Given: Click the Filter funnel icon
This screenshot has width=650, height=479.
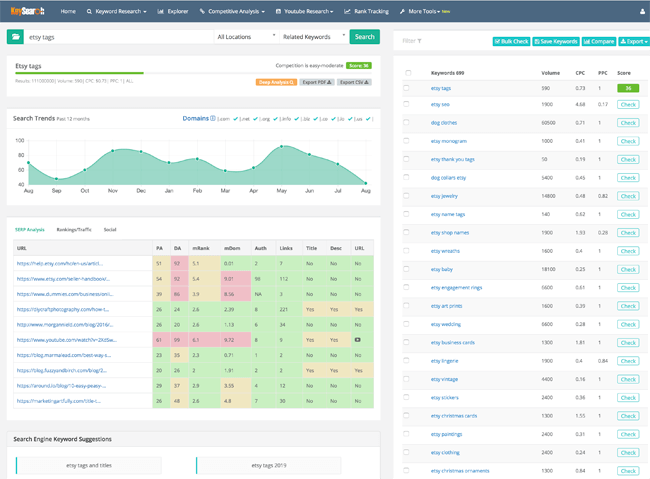Looking at the screenshot, I should (x=420, y=41).
